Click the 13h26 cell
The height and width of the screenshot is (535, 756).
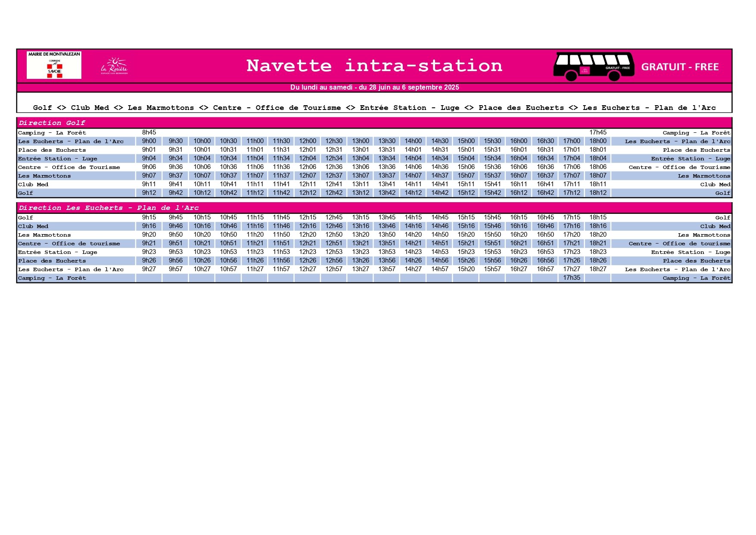[361, 260]
